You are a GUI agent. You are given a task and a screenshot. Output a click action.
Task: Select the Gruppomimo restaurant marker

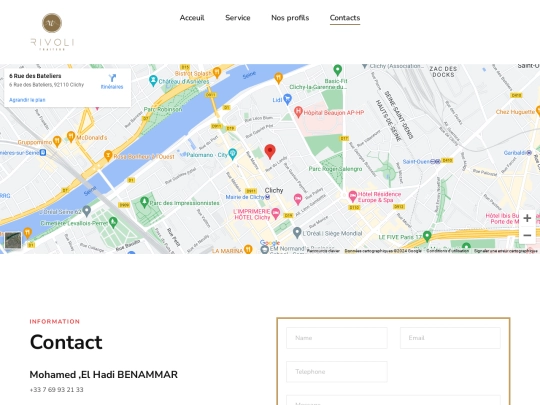pos(57,141)
